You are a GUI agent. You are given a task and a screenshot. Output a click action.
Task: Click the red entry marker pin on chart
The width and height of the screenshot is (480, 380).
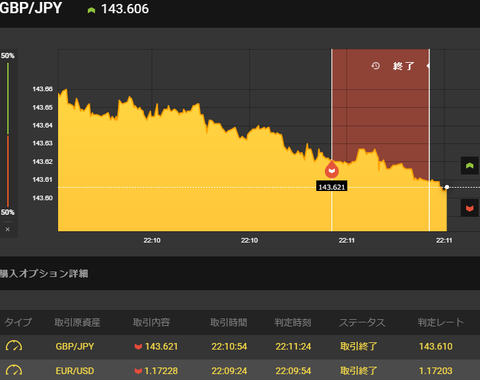332,170
